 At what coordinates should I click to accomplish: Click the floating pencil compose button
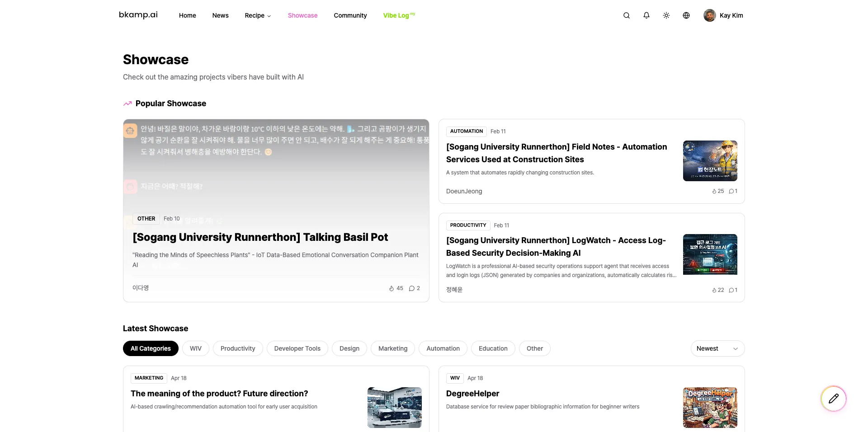(x=834, y=399)
